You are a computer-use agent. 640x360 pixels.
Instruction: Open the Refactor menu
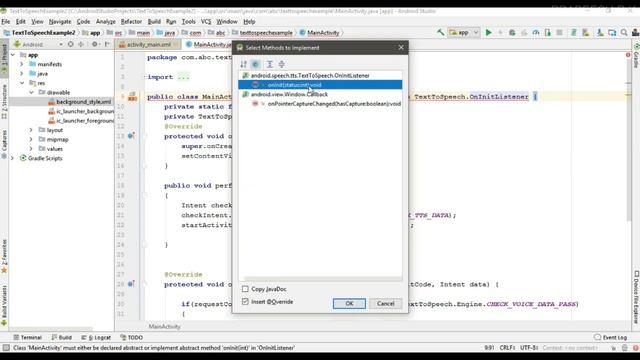[x=131, y=22]
